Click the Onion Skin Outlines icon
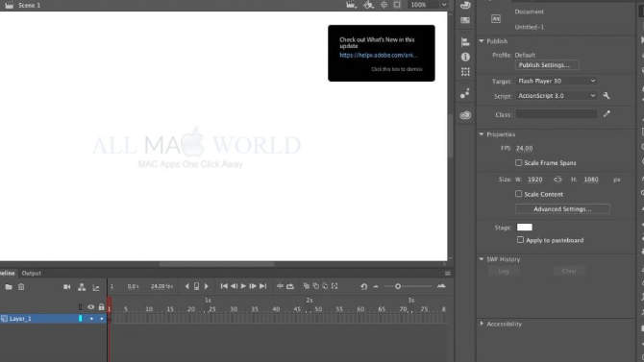This screenshot has width=644, height=362. click(315, 286)
